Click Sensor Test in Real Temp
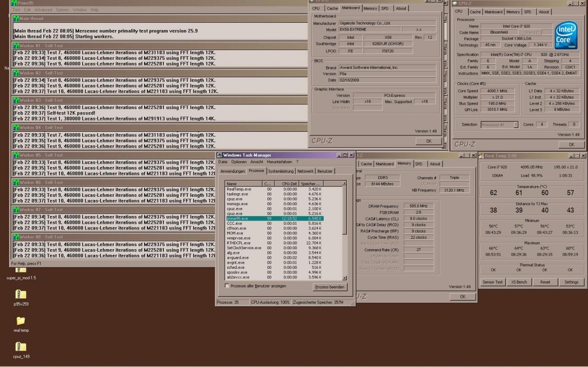 tap(492, 282)
